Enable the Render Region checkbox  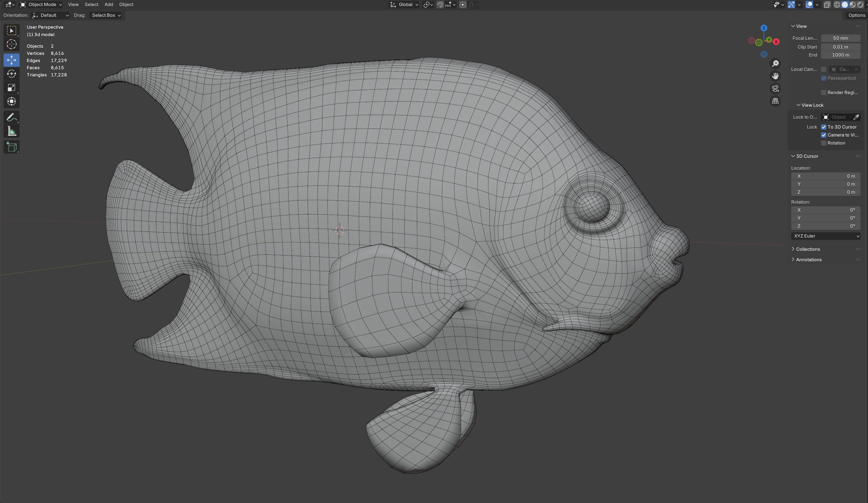(x=824, y=93)
